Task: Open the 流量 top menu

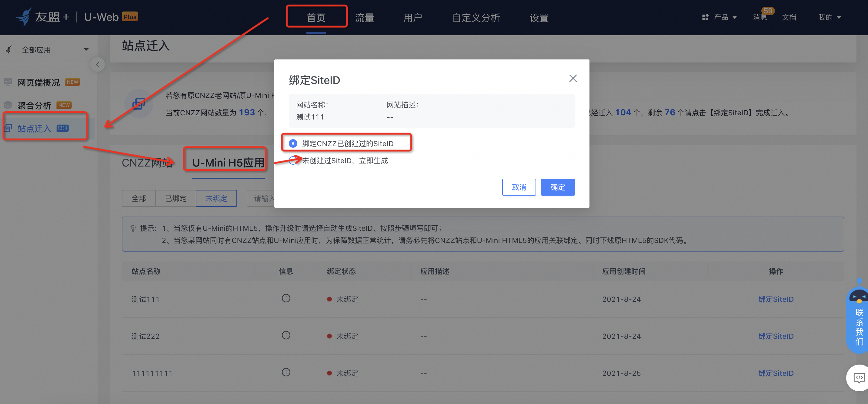Action: tap(364, 18)
